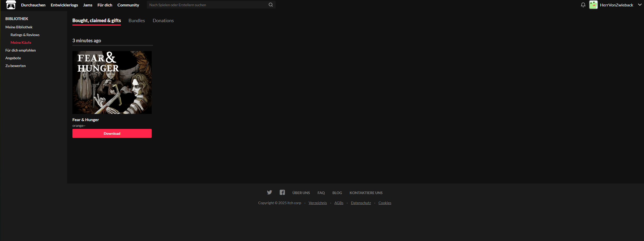Open the itch.io logo home icon
644x241 pixels.
[11, 5]
